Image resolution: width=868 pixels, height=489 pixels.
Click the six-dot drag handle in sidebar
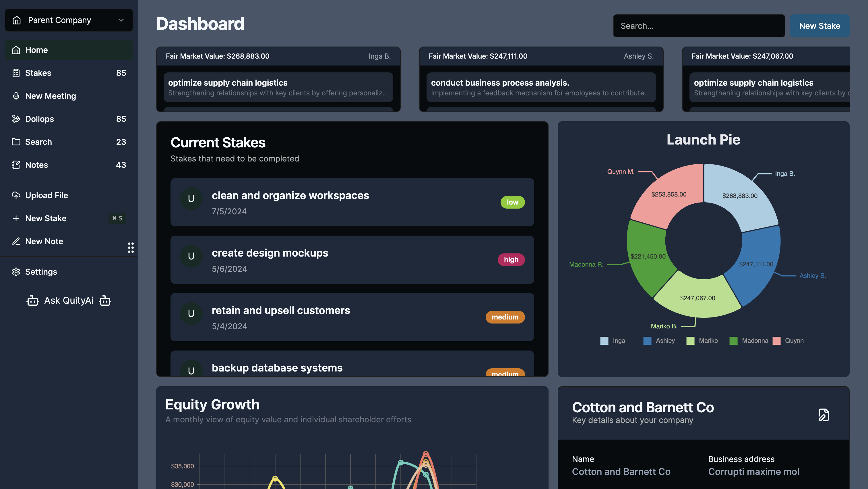(x=131, y=248)
